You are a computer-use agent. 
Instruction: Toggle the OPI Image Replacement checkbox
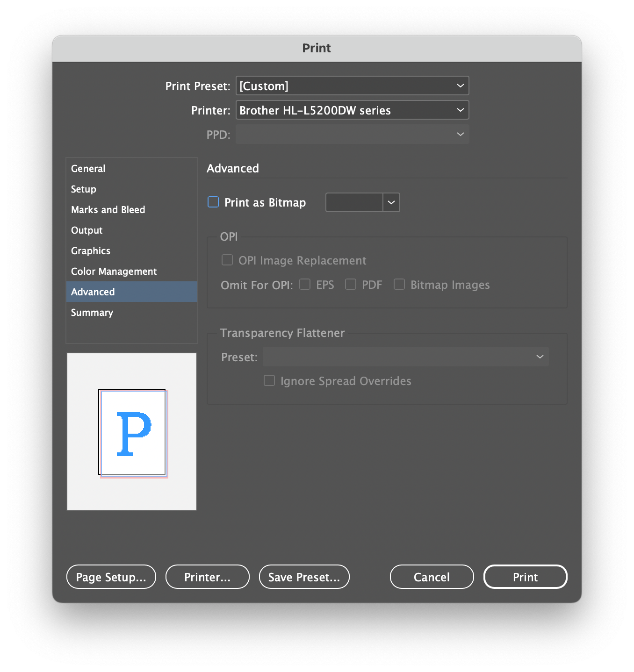[227, 260]
